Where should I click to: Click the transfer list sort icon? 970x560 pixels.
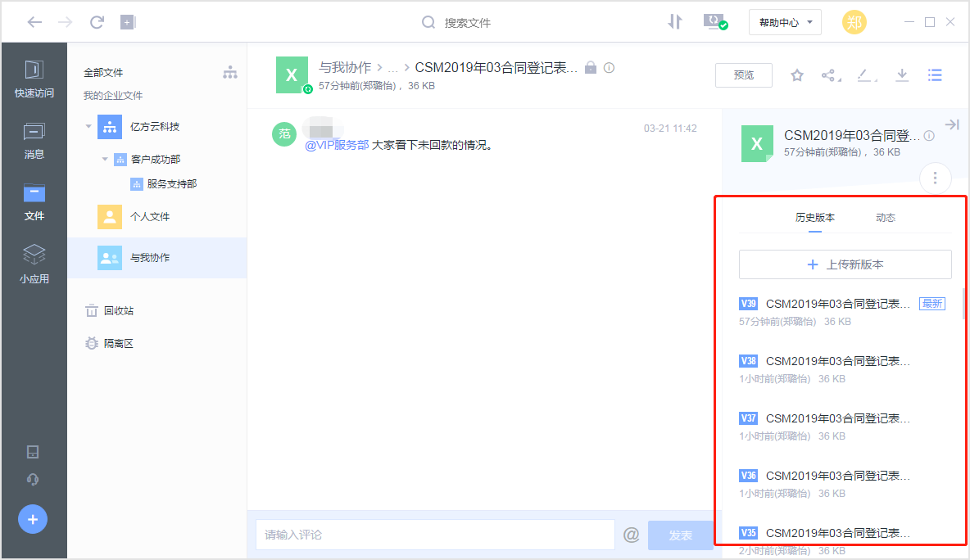(674, 21)
